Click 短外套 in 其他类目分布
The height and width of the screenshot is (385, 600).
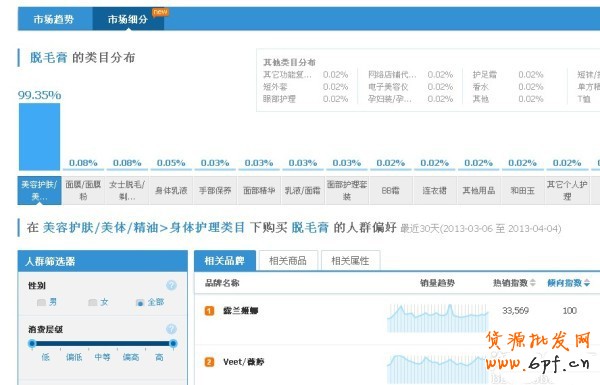click(275, 87)
